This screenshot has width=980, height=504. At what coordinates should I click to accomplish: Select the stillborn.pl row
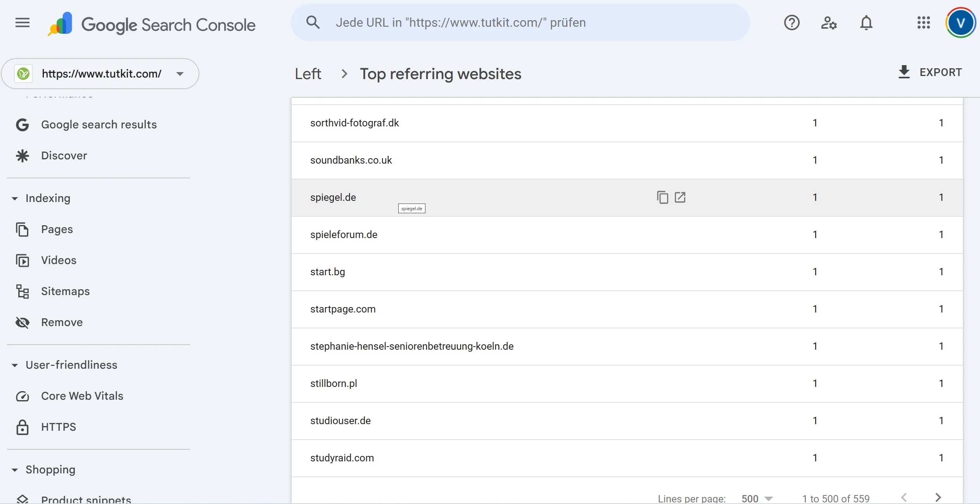627,383
